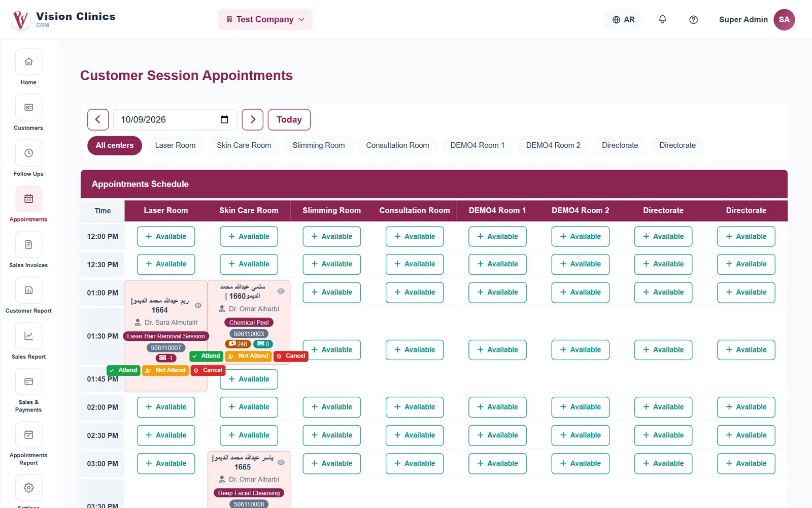Open the Sales Report chart icon
This screenshot has width=812, height=508.
pyautogui.click(x=28, y=336)
